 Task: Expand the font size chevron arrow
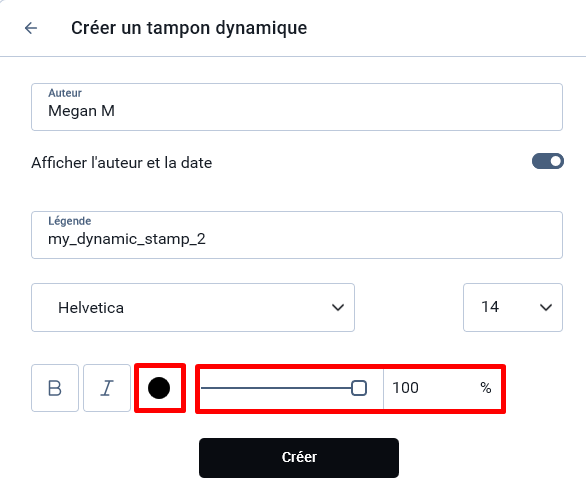(546, 308)
